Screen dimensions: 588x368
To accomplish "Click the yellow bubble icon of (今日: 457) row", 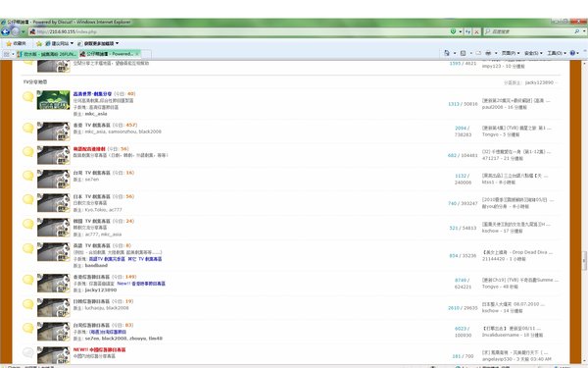I will [28, 128].
